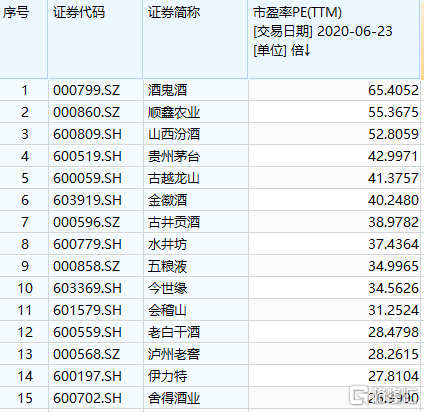Click stock code 000799.SZ
The width and height of the screenshot is (424, 412).
point(86,90)
